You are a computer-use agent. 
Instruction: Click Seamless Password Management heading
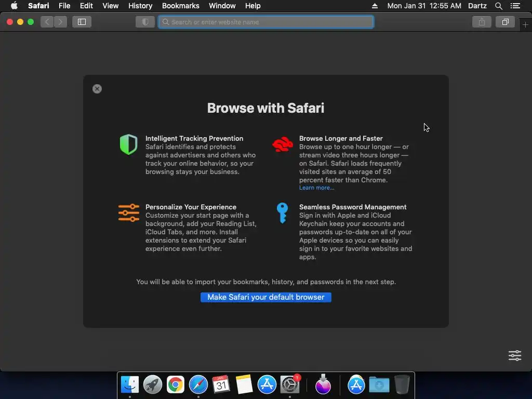click(353, 207)
